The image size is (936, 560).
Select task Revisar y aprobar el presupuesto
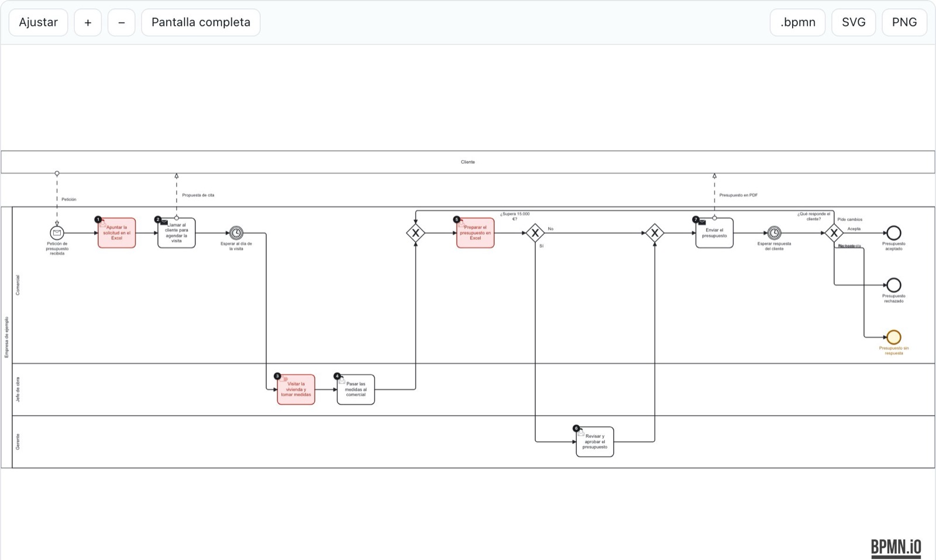tap(595, 442)
